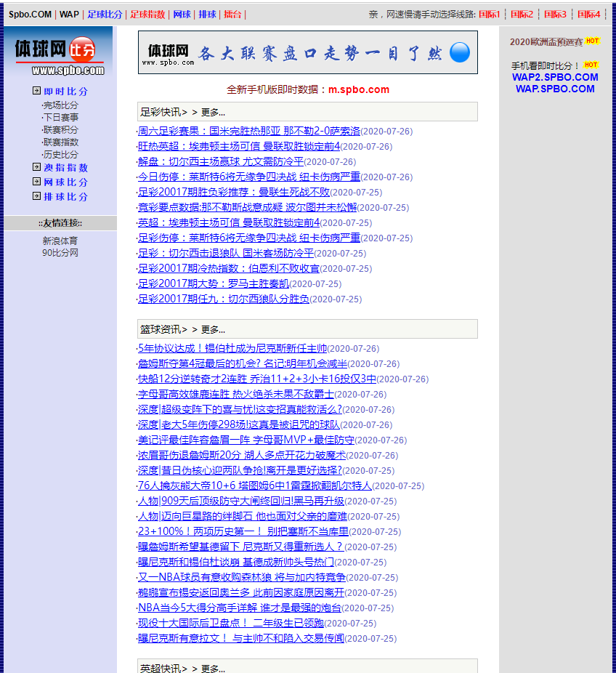This screenshot has height=673, width=616.
Task: Open 擂台 in the top menu
Action: tap(232, 15)
